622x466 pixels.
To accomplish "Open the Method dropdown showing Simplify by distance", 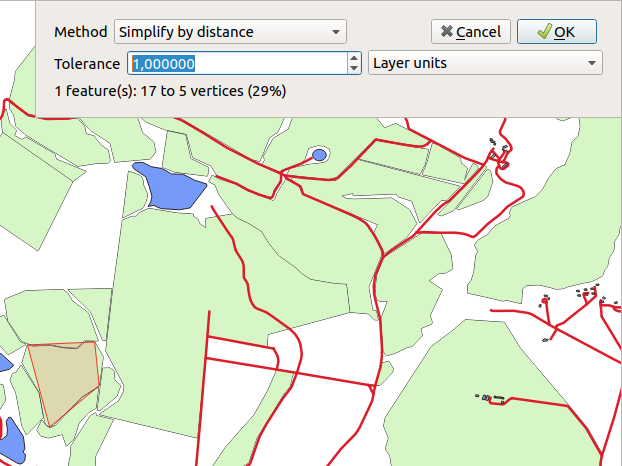I will coord(229,32).
